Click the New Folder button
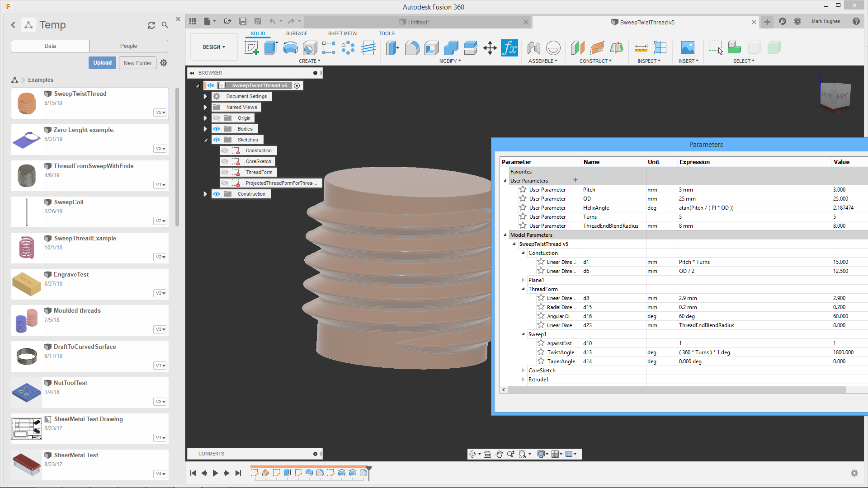The height and width of the screenshot is (488, 868). 137,63
